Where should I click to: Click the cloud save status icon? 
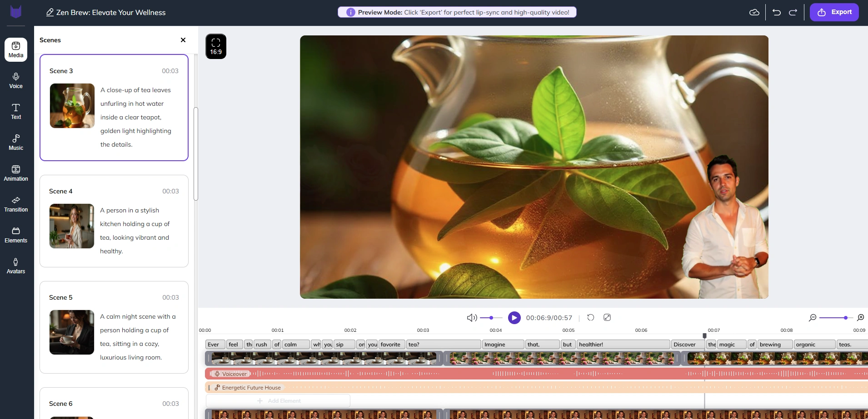point(754,12)
